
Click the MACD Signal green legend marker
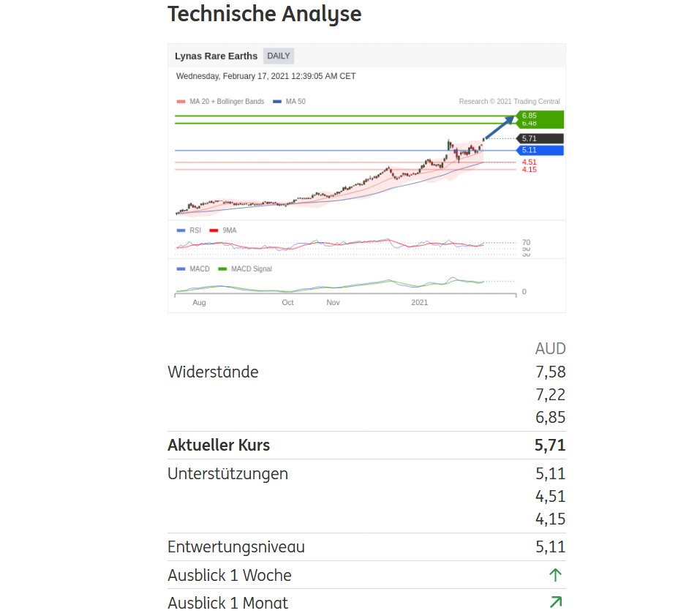coord(223,269)
